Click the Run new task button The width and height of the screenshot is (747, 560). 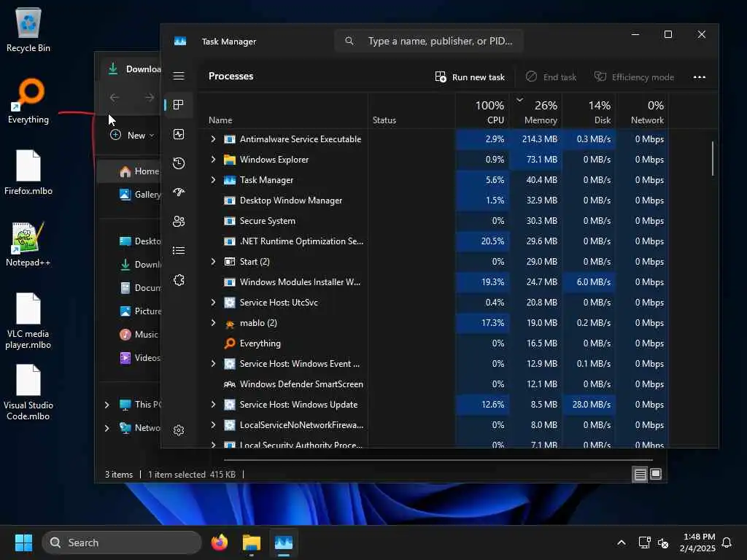[x=470, y=77]
